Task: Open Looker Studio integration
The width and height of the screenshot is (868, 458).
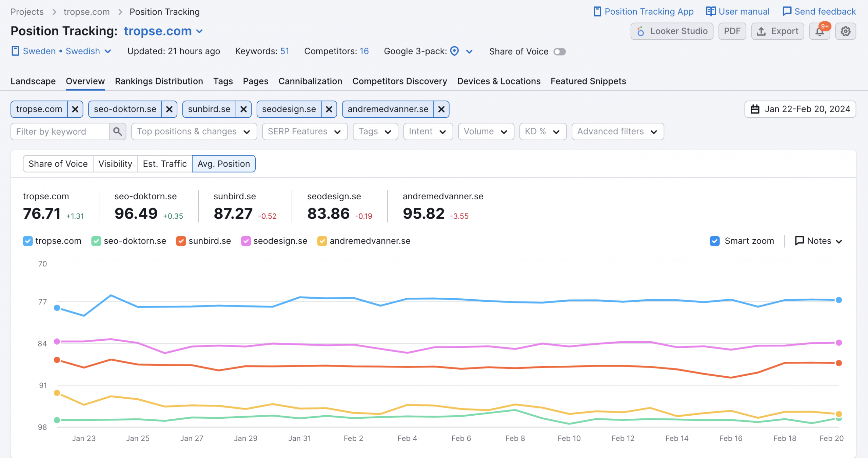Action: [672, 31]
